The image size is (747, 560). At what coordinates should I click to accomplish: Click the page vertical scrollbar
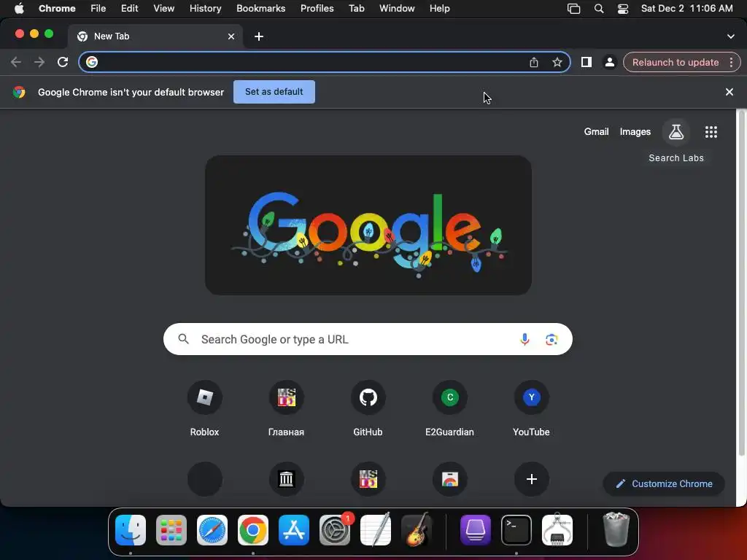pyautogui.click(x=741, y=284)
